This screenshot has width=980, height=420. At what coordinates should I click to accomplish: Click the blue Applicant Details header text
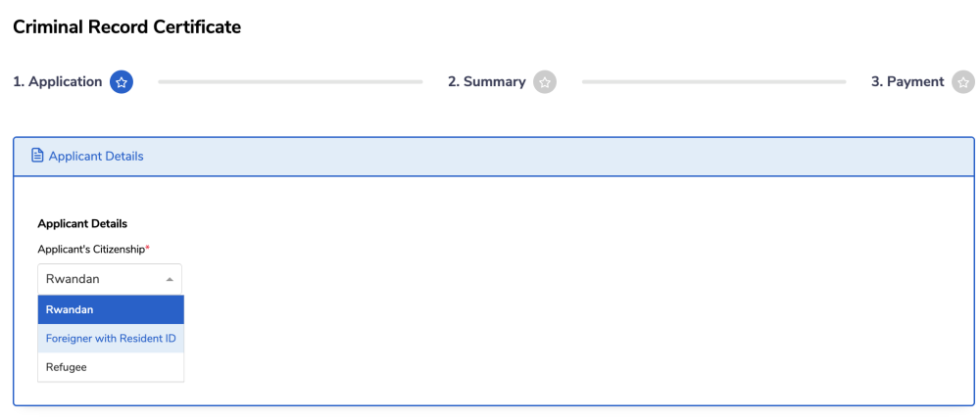[x=96, y=156]
